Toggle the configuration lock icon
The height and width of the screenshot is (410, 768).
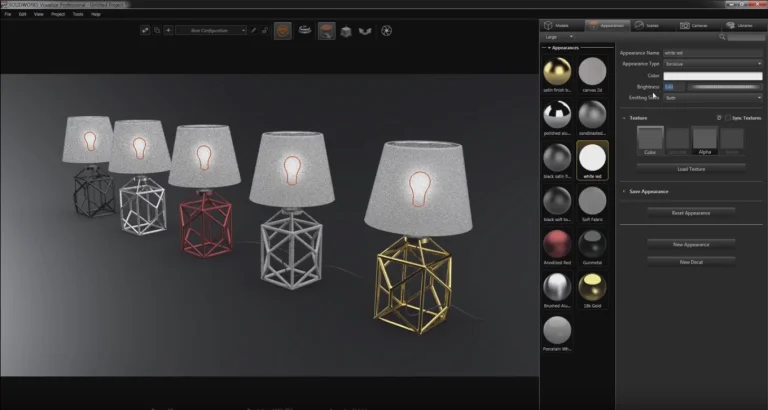point(264,30)
